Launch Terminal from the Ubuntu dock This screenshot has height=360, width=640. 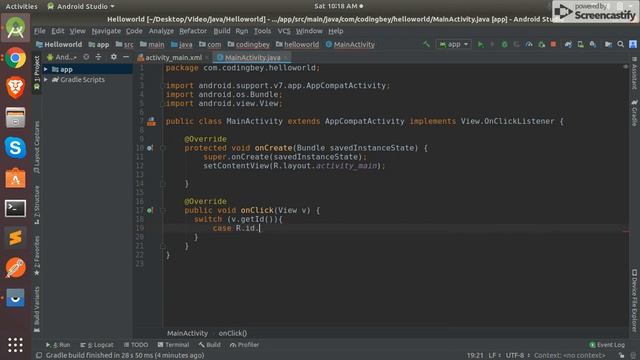(16, 208)
